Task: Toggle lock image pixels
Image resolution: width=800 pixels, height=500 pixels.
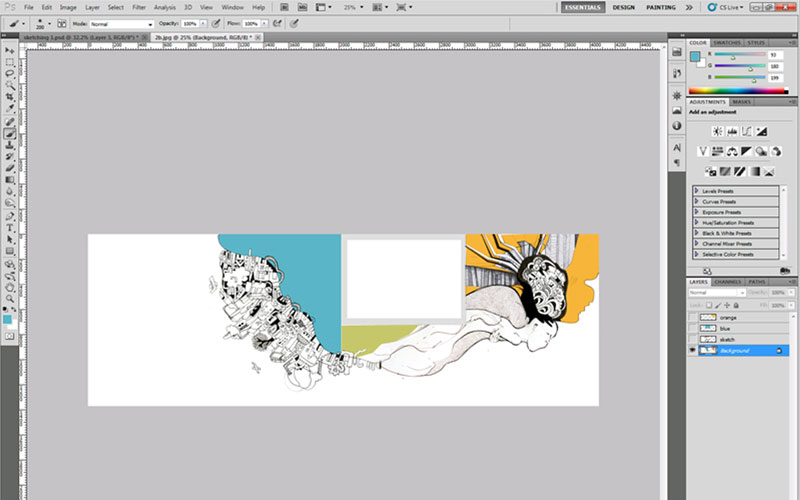Action: (x=718, y=305)
